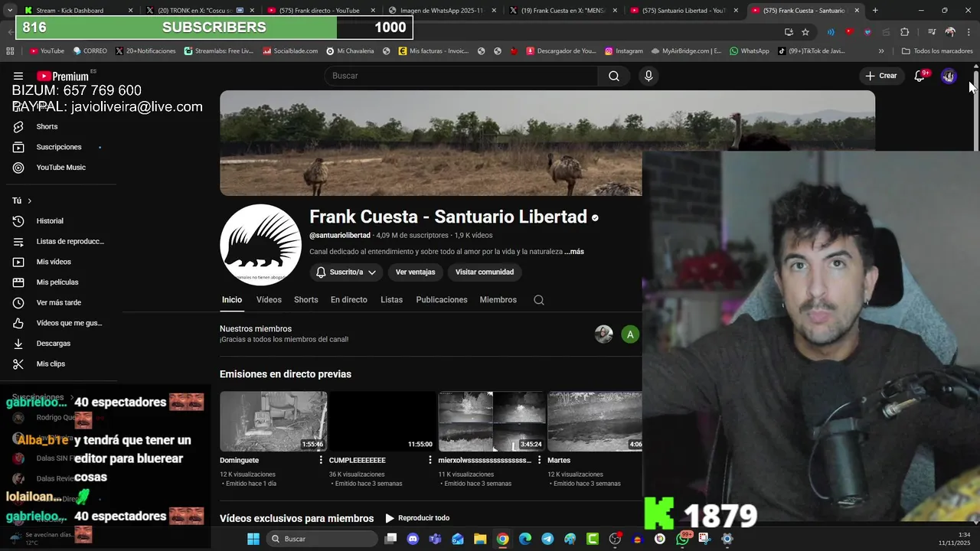Open the YouTube hamburger guide menu
Screen dimensions: 980x551
pos(18,76)
